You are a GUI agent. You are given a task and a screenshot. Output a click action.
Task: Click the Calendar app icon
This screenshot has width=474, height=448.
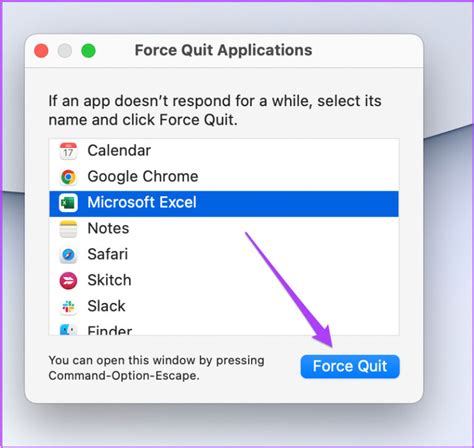coord(68,151)
